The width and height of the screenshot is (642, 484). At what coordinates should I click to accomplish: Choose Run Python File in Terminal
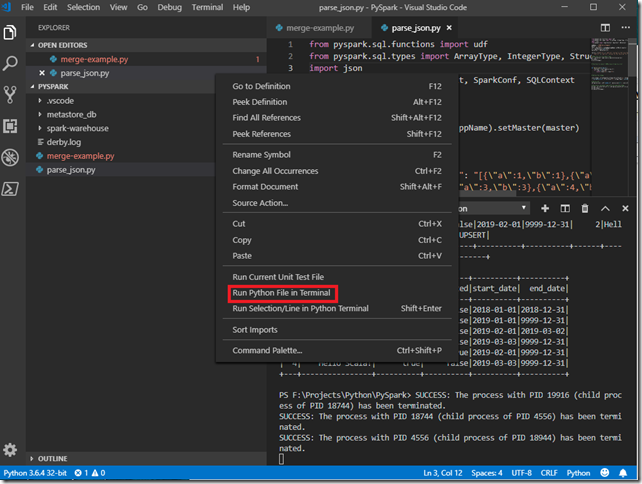(281, 293)
